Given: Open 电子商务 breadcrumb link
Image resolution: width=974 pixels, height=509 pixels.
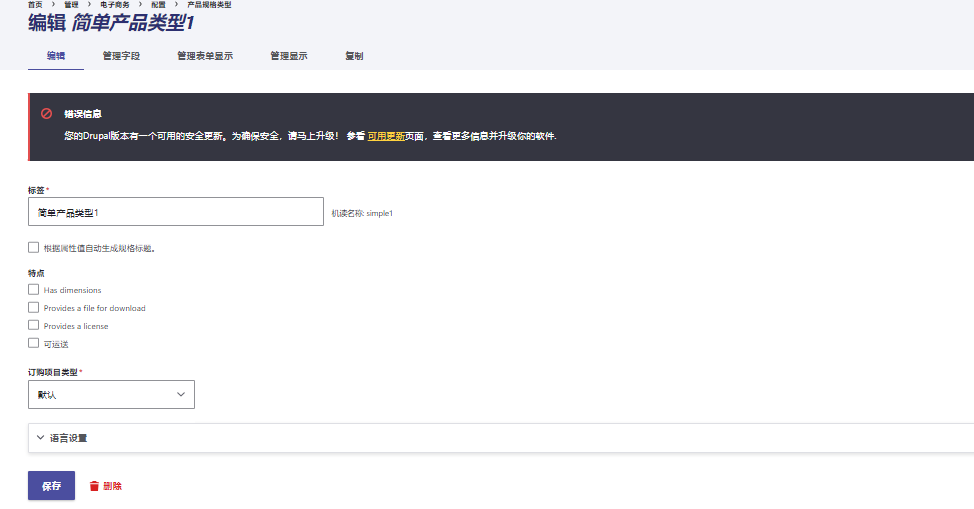Looking at the screenshot, I should pyautogui.click(x=115, y=4).
